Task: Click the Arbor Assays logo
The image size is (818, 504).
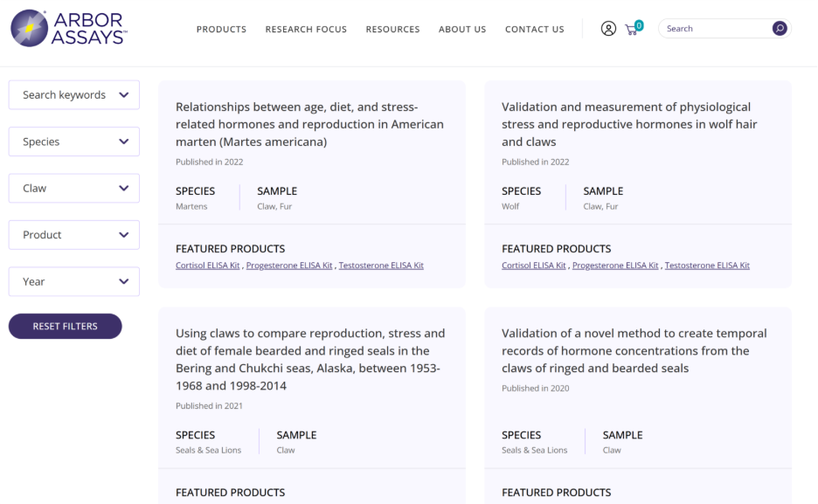Action: pyautogui.click(x=68, y=28)
